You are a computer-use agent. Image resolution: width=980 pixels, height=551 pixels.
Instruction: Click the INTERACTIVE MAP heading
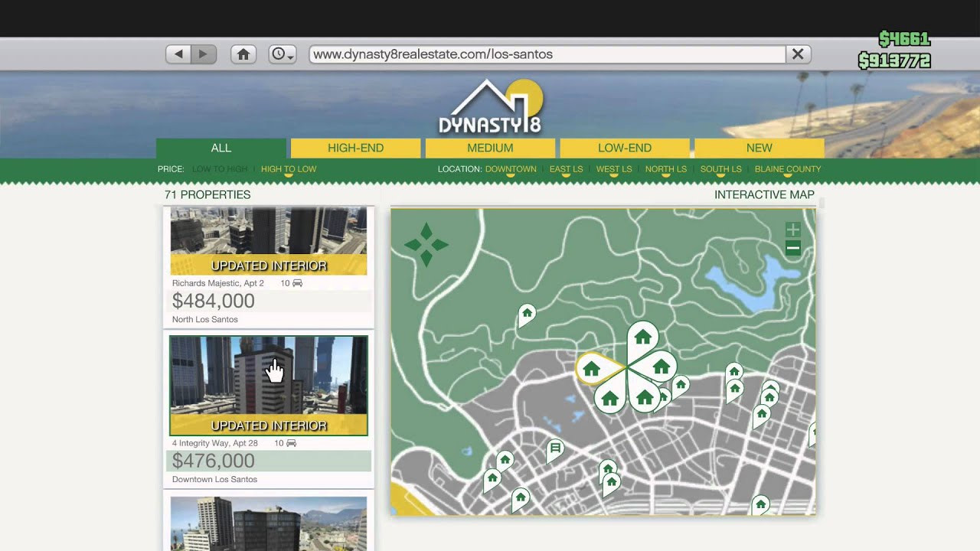764,195
